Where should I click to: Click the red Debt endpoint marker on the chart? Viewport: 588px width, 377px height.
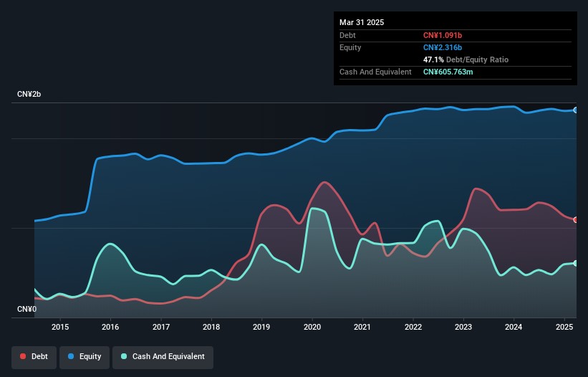(576, 220)
